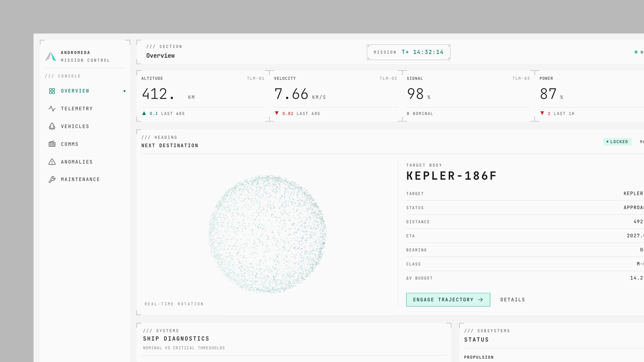Click the rotating planet point-cloud visualization
Viewport: 644px width, 362px height.
[x=267, y=234]
